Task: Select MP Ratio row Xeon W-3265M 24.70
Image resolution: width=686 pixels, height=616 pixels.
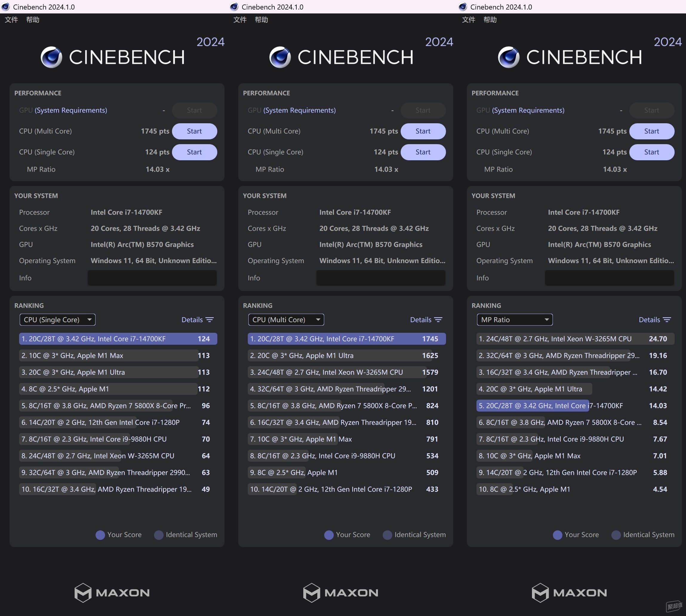Action: point(575,339)
